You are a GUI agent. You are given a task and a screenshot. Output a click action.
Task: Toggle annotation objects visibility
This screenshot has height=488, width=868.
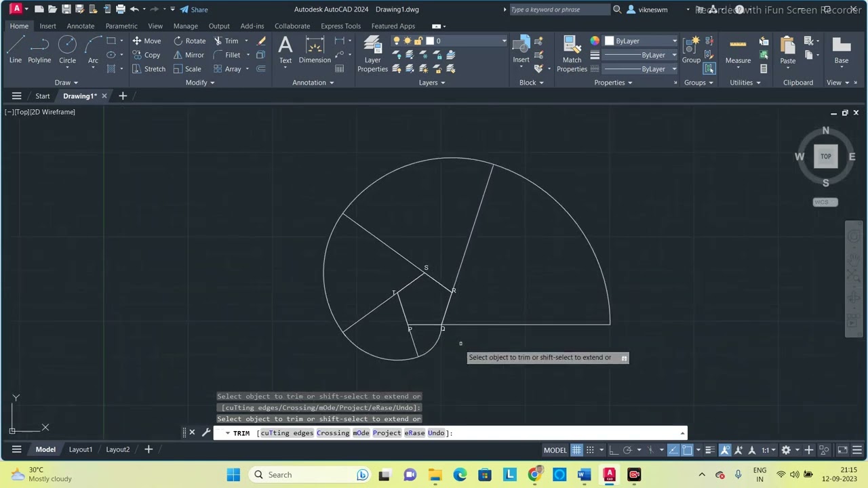pos(725,450)
